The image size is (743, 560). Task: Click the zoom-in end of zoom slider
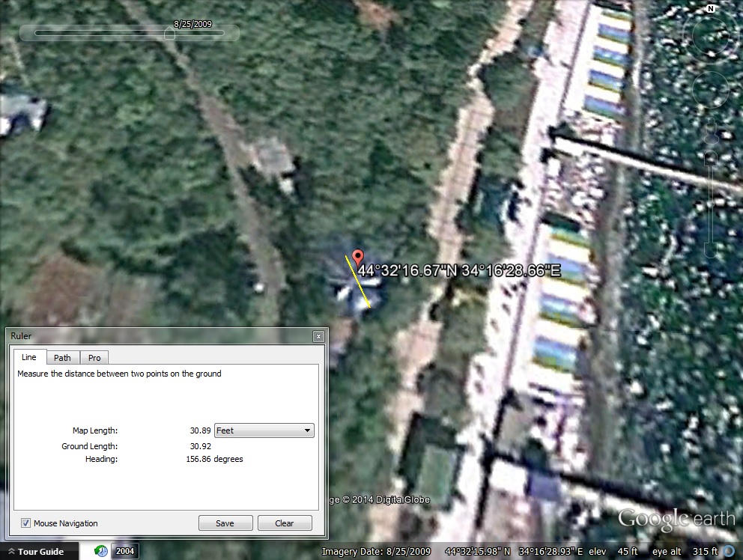(711, 158)
